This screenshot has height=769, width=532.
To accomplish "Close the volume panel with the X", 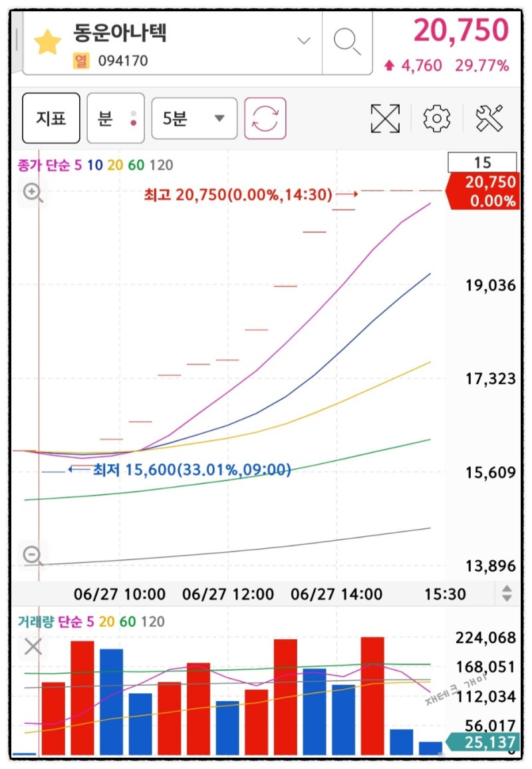I will click(32, 645).
